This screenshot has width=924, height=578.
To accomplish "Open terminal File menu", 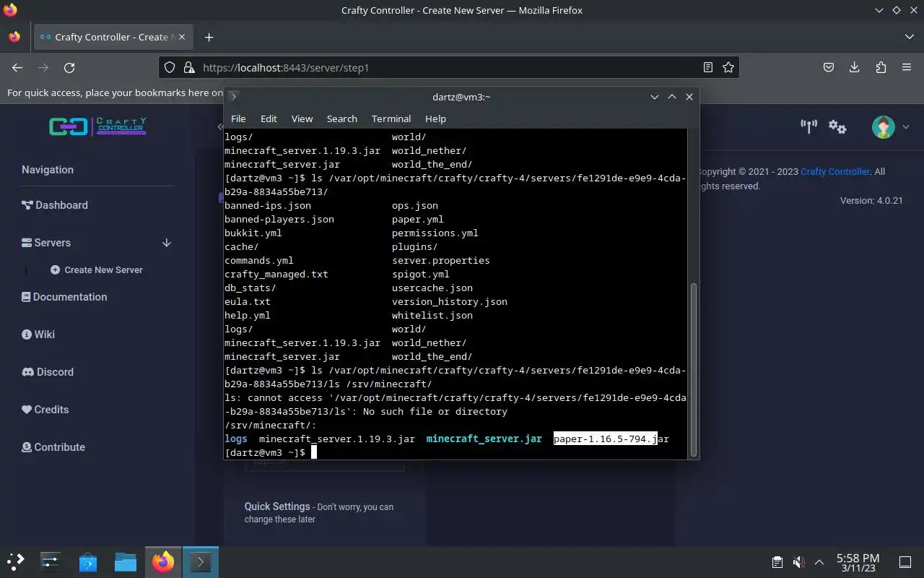I will pyautogui.click(x=238, y=118).
